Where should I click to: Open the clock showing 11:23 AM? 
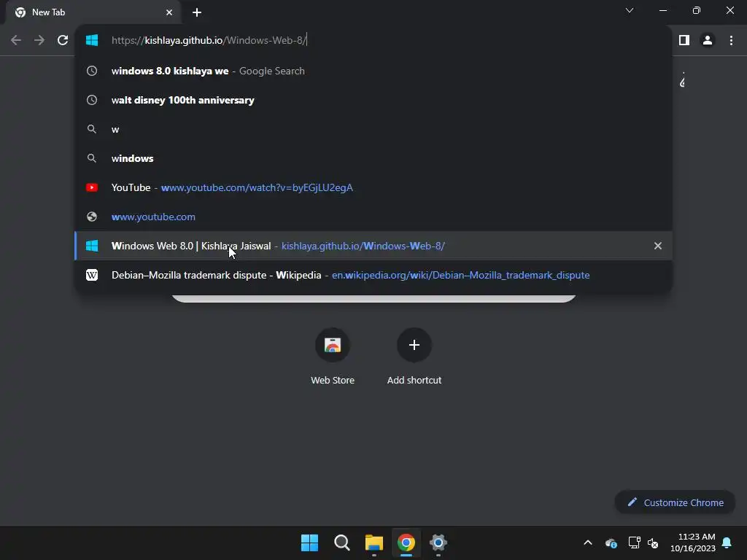pos(693,542)
